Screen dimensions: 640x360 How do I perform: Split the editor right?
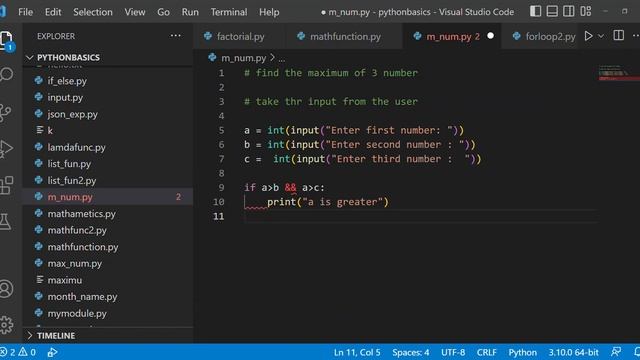(x=618, y=36)
